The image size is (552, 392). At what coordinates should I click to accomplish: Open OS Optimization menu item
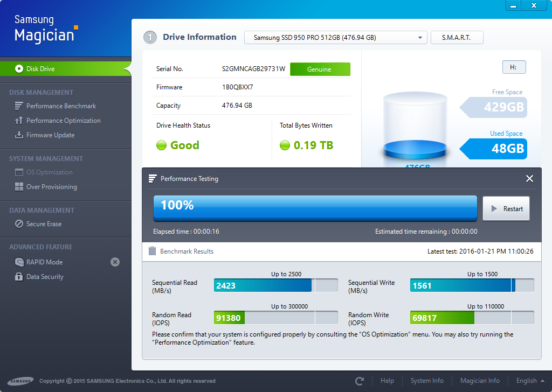click(49, 172)
